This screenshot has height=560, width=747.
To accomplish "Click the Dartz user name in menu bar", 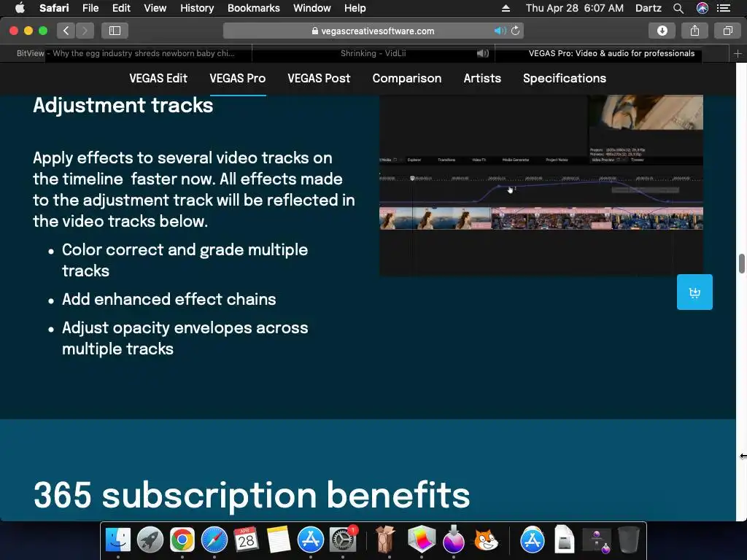I will [x=648, y=8].
